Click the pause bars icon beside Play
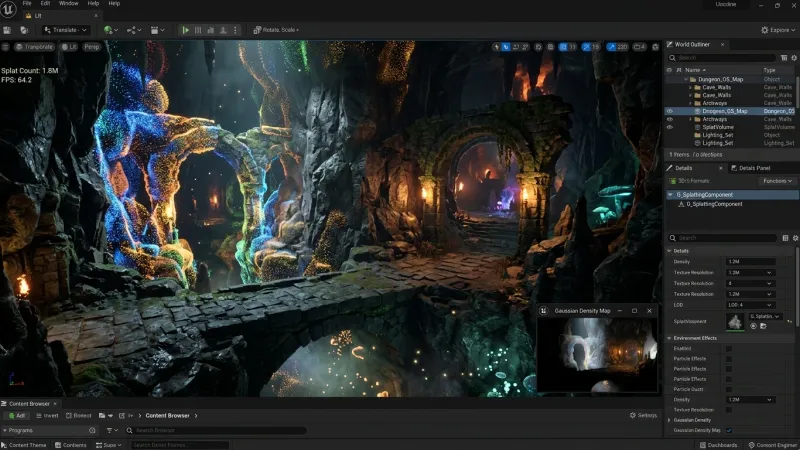The width and height of the screenshot is (800, 450). (x=198, y=30)
